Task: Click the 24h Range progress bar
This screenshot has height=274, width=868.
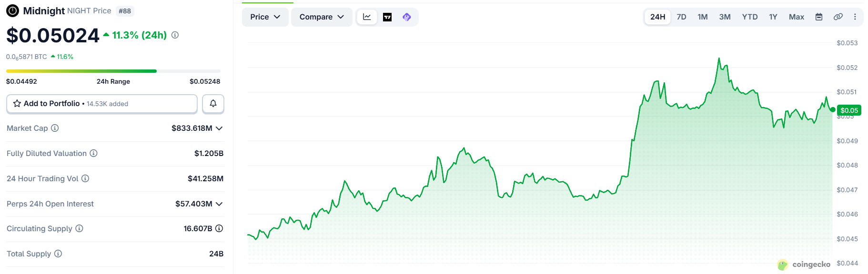Action: 113,71
